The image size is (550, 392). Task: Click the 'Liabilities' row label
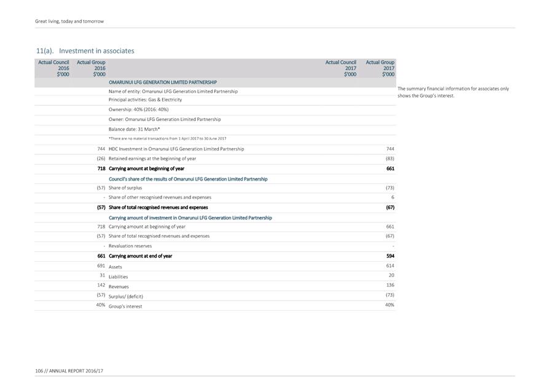coord(118,276)
